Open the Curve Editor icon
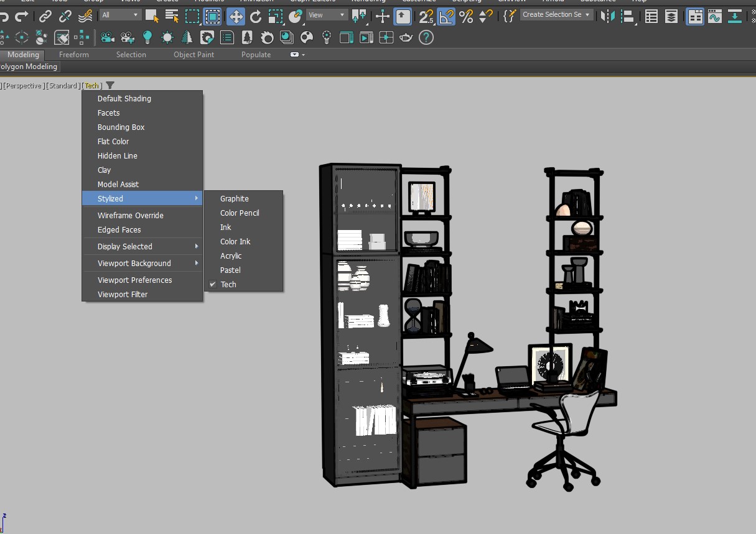The image size is (756, 534). (x=714, y=16)
